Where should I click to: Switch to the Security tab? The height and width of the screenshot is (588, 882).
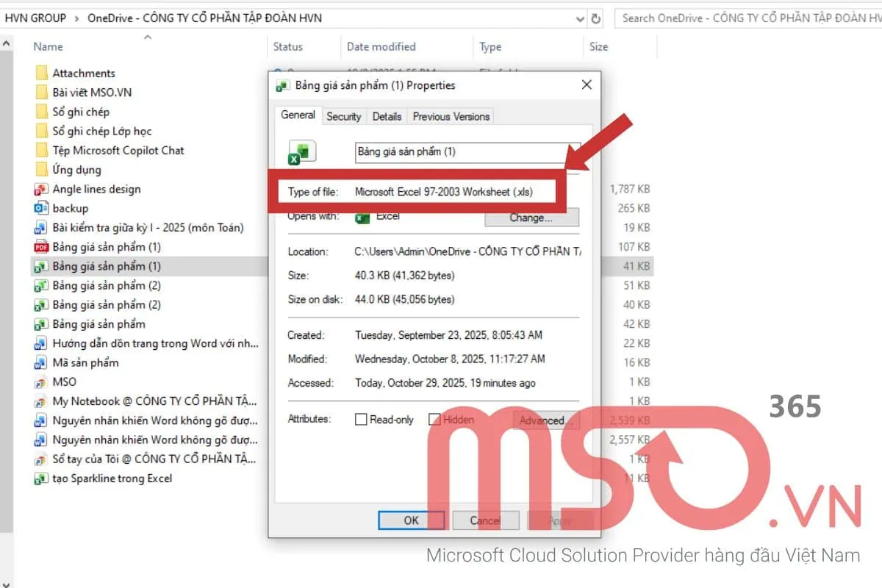(343, 116)
